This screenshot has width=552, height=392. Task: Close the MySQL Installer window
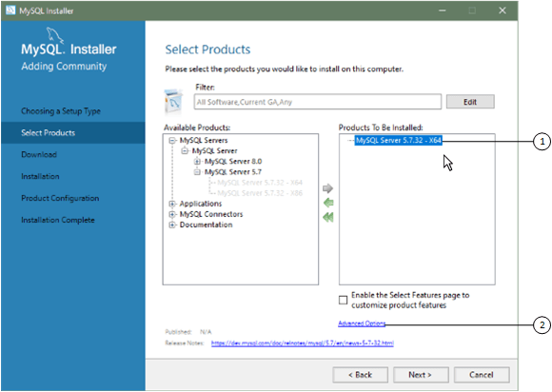[x=503, y=10]
